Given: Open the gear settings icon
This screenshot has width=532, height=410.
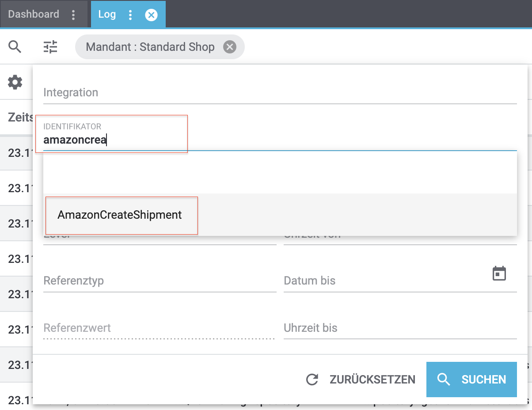Looking at the screenshot, I should pyautogui.click(x=15, y=82).
